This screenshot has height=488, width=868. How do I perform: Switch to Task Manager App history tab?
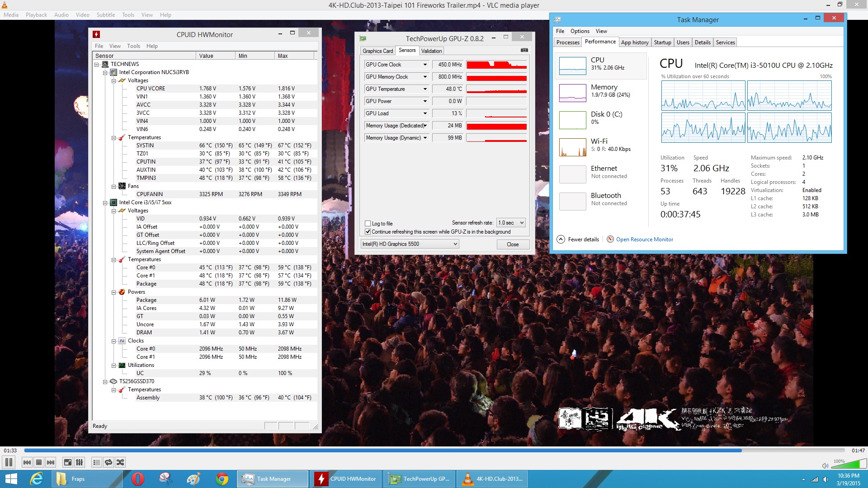pos(635,42)
